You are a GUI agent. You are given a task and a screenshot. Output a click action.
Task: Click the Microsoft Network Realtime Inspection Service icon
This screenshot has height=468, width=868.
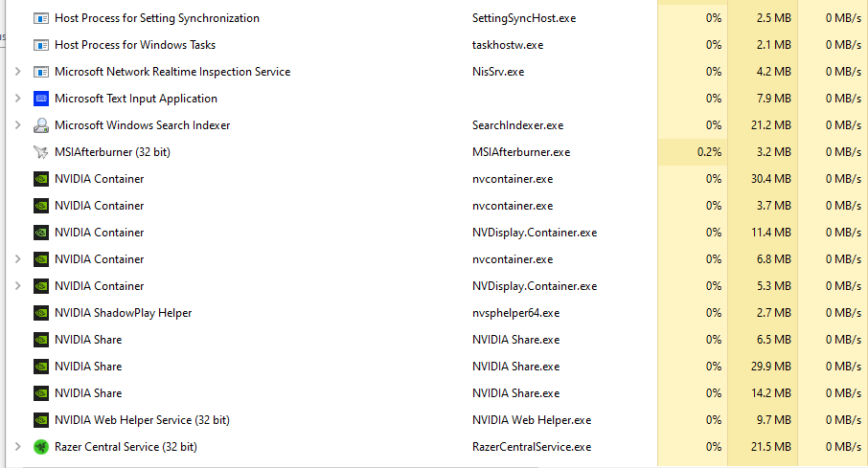pyautogui.click(x=41, y=72)
